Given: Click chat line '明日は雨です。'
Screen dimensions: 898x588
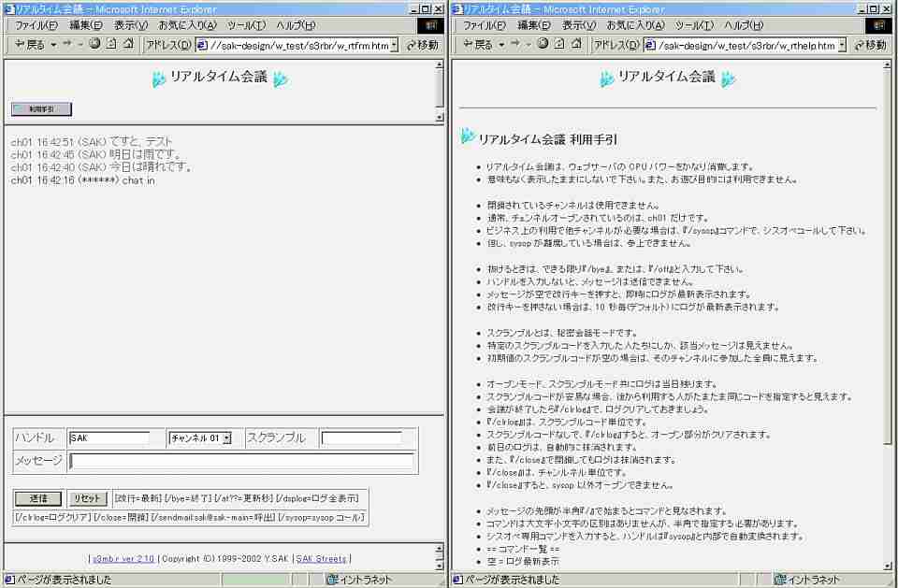Looking at the screenshot, I should (96, 154).
